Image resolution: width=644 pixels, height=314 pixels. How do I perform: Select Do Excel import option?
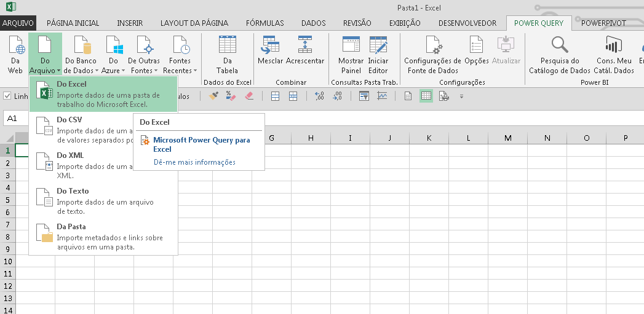[x=103, y=94]
